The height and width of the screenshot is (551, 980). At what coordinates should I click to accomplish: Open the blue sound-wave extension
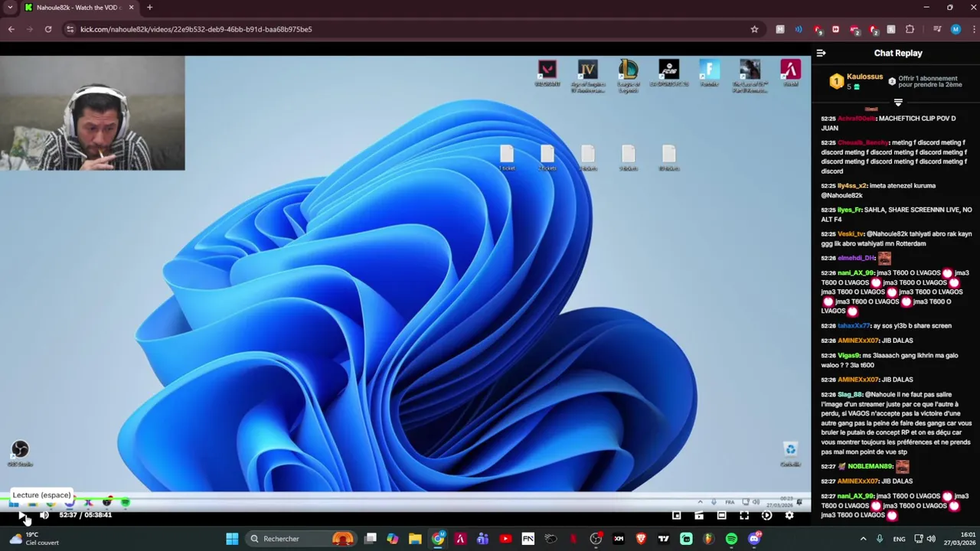click(x=799, y=29)
